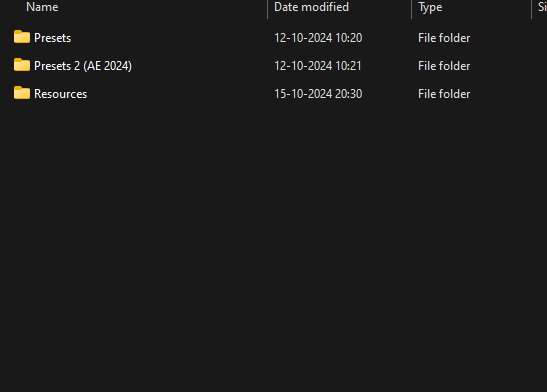Click File folder type in Presets 2 row
This screenshot has width=547, height=392.
point(444,66)
